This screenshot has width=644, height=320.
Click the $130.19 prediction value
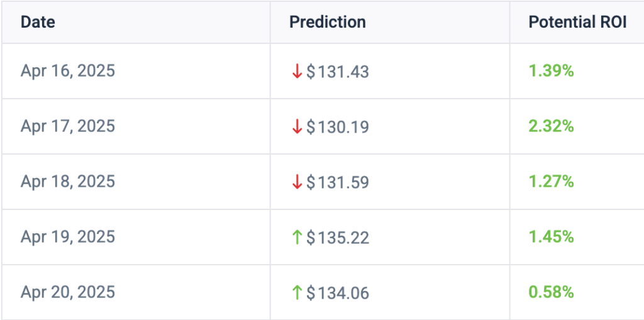click(x=338, y=127)
